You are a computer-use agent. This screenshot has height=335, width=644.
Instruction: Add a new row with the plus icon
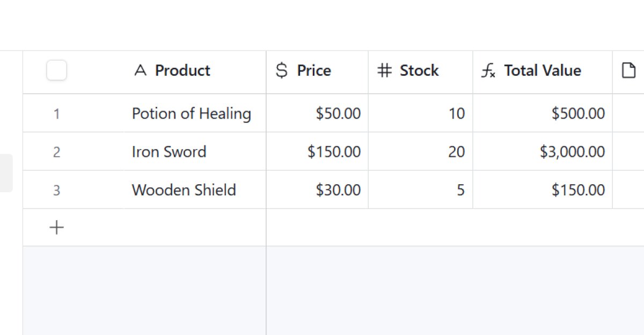pyautogui.click(x=56, y=228)
